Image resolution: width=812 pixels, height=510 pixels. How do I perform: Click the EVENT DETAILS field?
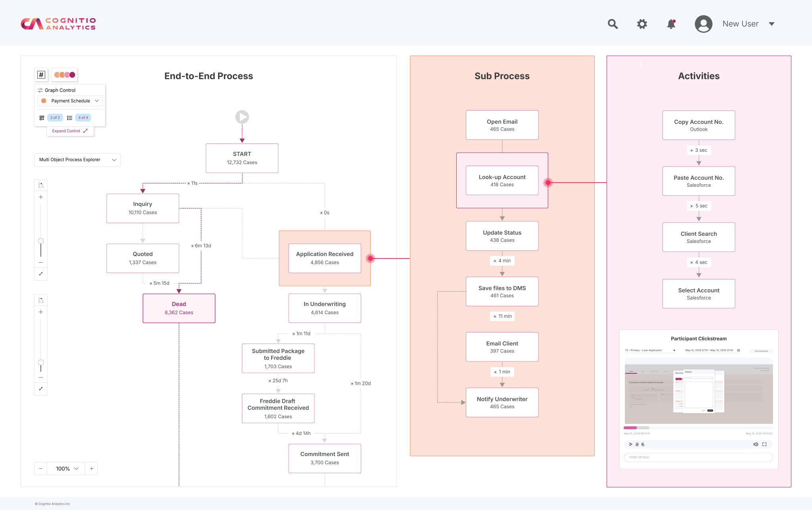[x=698, y=457]
